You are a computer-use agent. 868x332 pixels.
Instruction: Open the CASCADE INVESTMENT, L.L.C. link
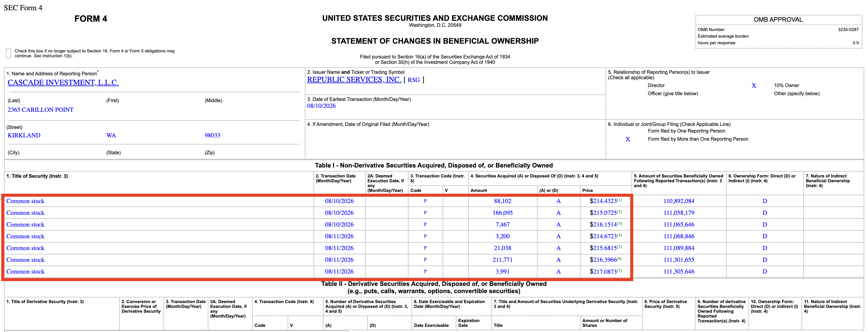click(63, 83)
